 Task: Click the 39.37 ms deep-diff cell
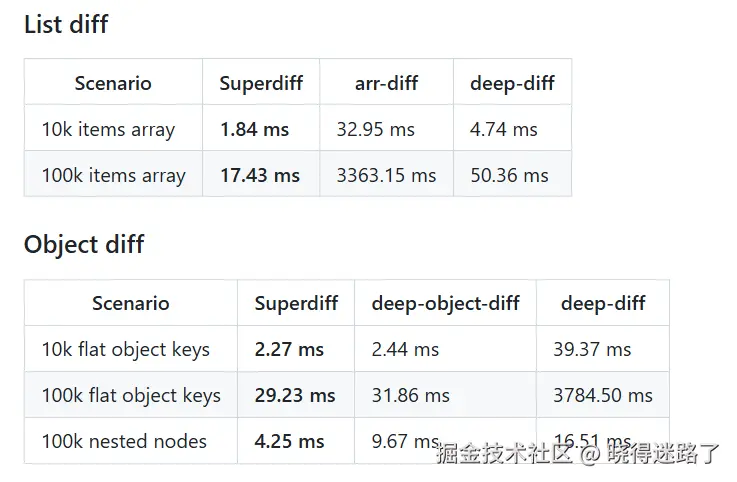pyautogui.click(x=592, y=349)
